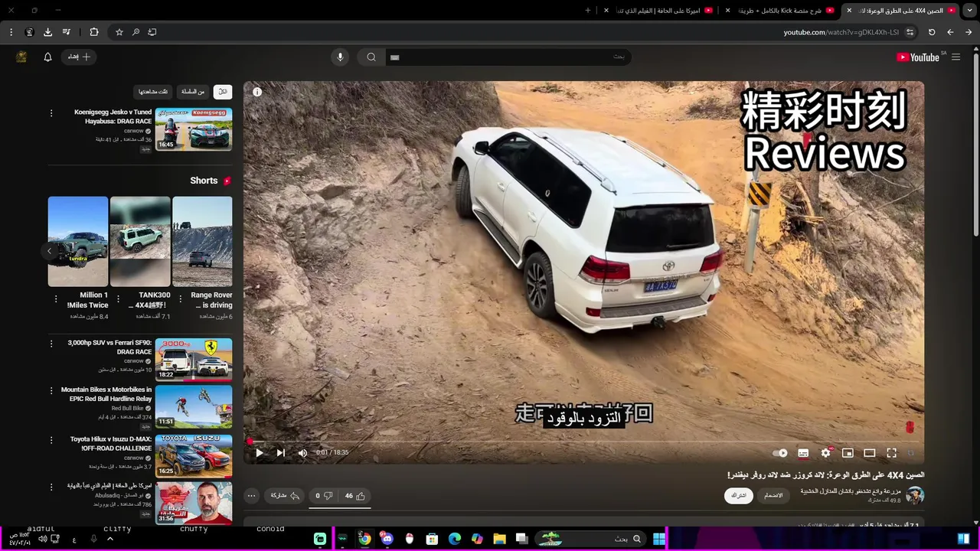Viewport: 980px width, 551px height.
Task: Open TANK300 short thumbnail
Action: click(x=140, y=241)
